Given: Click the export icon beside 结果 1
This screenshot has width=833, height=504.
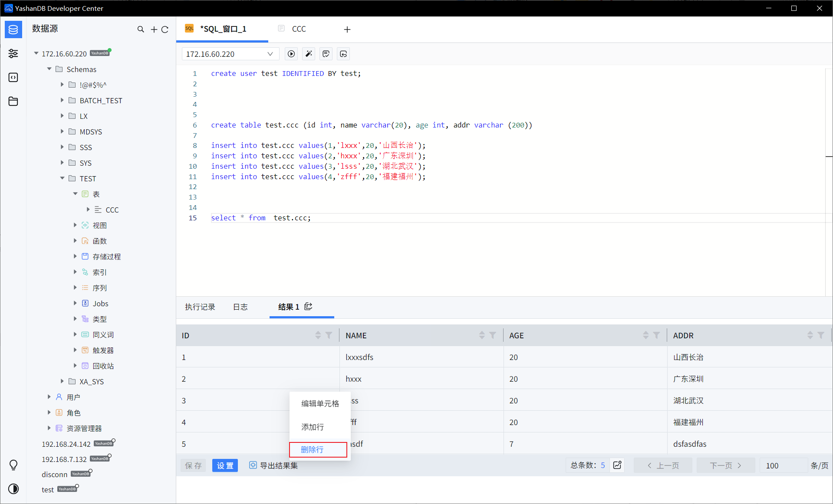Looking at the screenshot, I should click(x=308, y=306).
